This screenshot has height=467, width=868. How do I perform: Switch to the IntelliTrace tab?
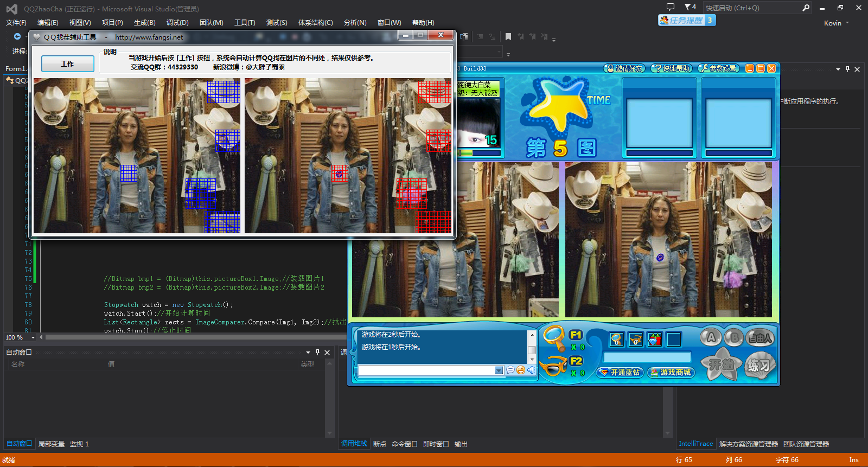click(696, 444)
